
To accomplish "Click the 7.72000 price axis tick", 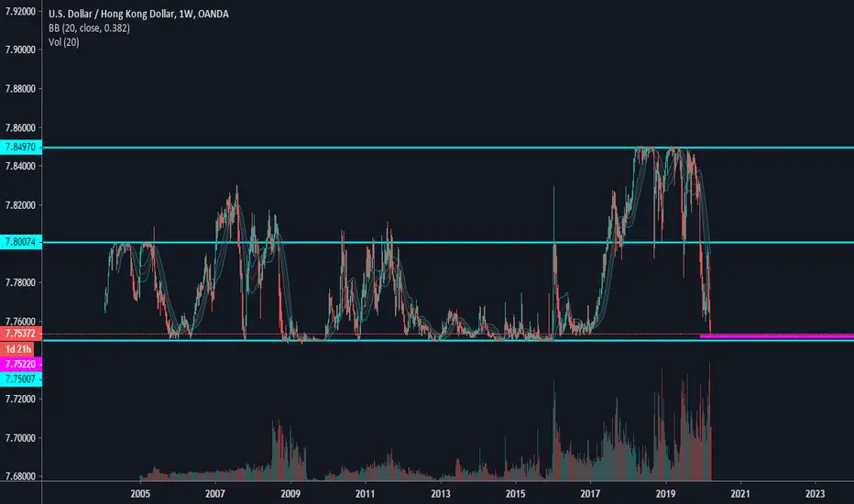I will coord(21,400).
